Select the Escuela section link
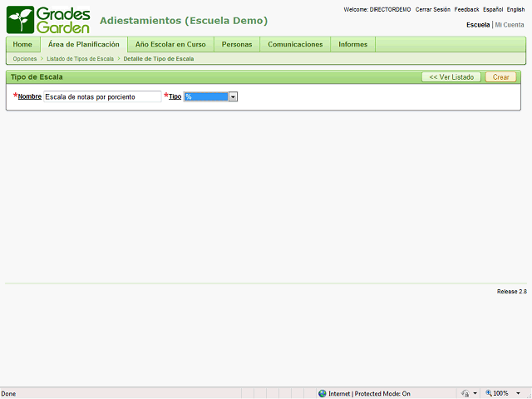This screenshot has width=532, height=399. coord(478,25)
